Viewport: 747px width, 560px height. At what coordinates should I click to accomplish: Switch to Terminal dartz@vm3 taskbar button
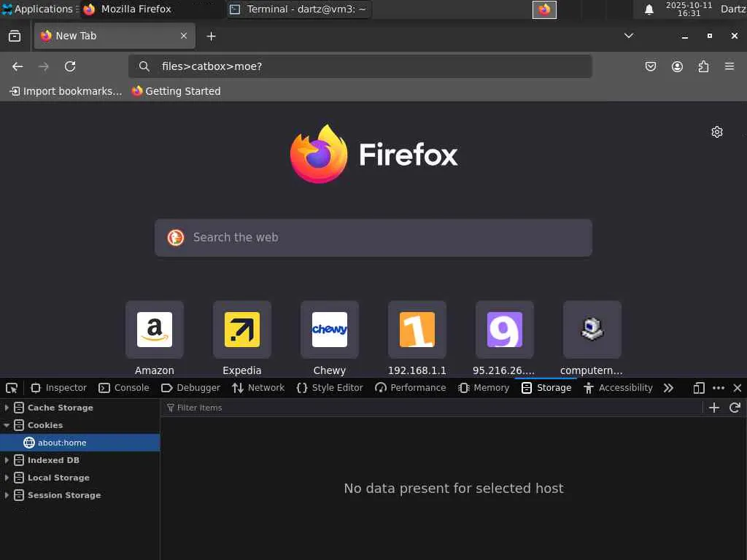(x=298, y=9)
